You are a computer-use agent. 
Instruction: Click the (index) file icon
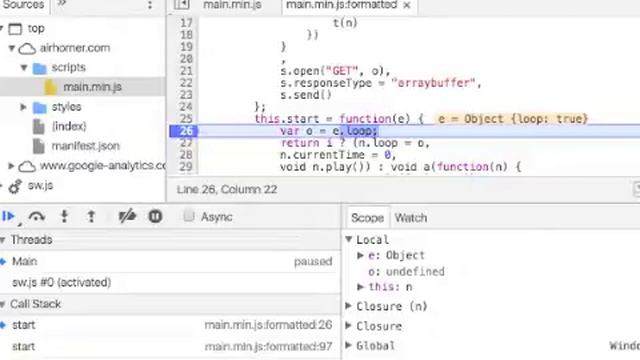click(39, 127)
